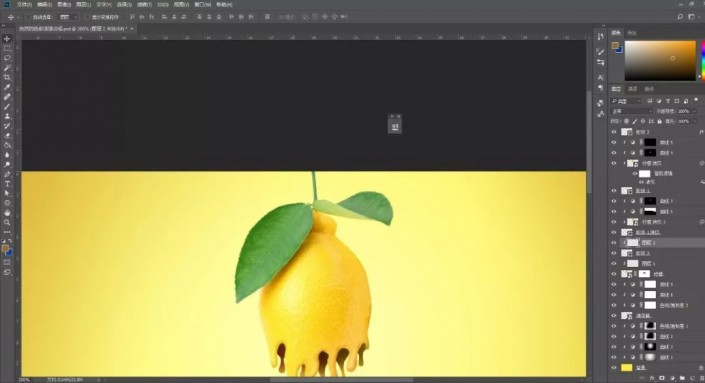Screen dimensions: 705x383
Task: Hide the 图层 1 layer
Action: pyautogui.click(x=614, y=263)
